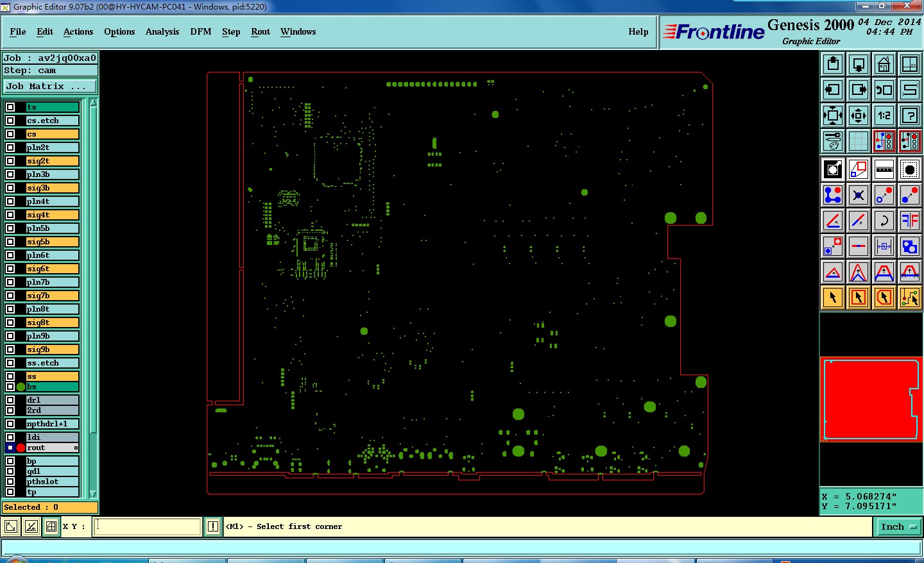Select the cs layer name
This screenshot has width=924, height=563.
pyautogui.click(x=53, y=134)
